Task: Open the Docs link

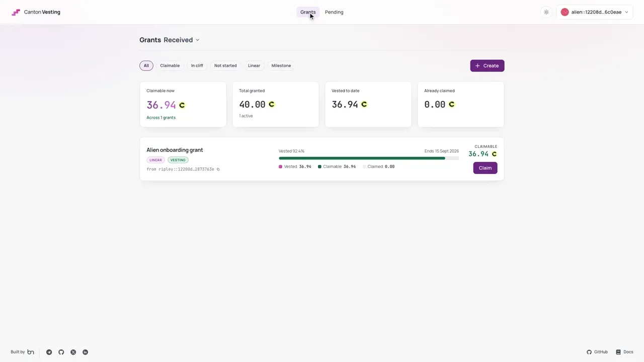Action: click(624, 352)
